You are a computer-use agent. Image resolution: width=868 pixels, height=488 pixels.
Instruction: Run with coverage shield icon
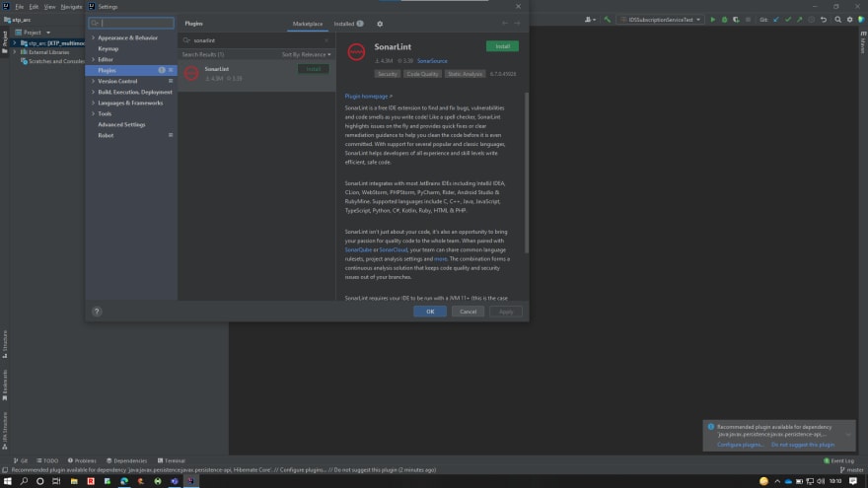[736, 20]
